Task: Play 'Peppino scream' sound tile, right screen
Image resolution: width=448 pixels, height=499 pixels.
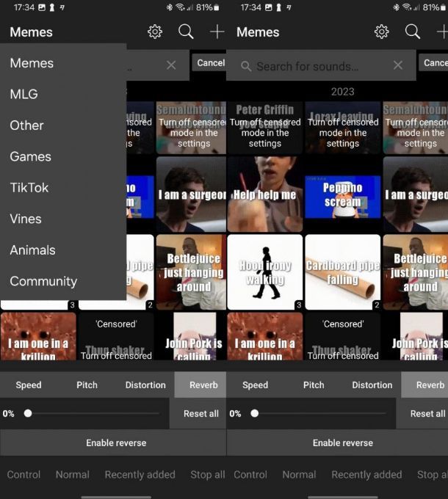Action: click(x=342, y=197)
